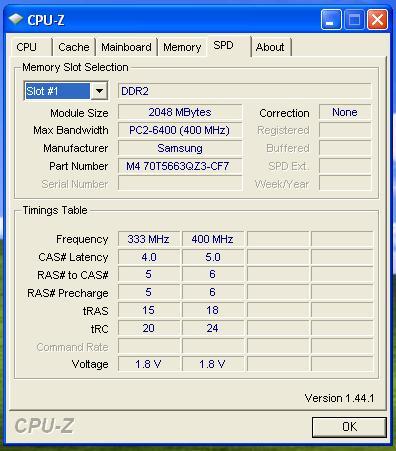This screenshot has width=396, height=451.
Task: Close the CPU-Z window
Action: [x=377, y=20]
